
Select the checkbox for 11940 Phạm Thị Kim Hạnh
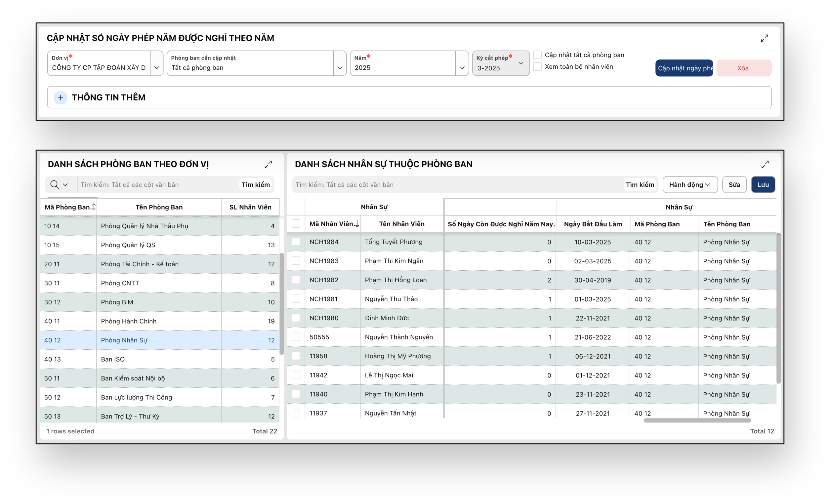click(x=296, y=394)
